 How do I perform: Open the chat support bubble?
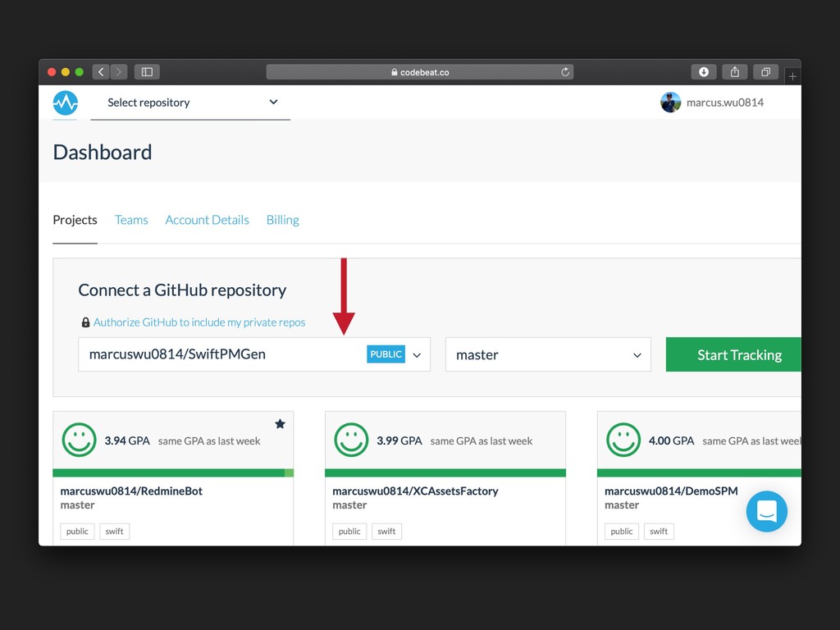click(767, 511)
